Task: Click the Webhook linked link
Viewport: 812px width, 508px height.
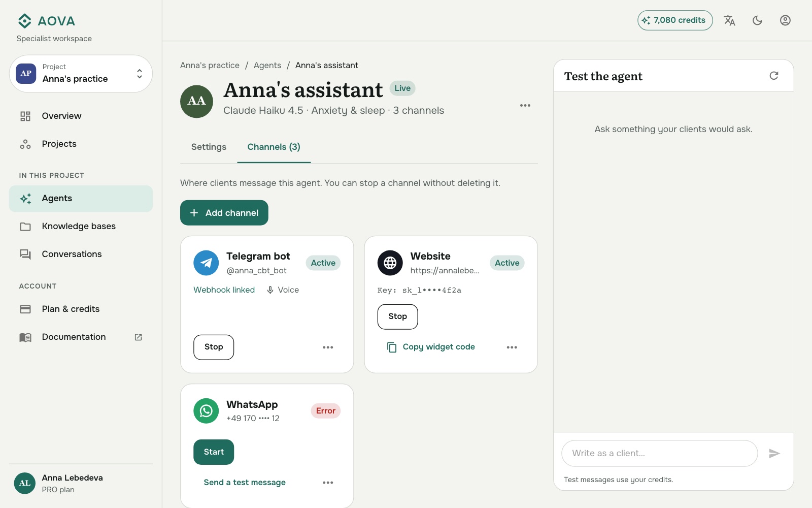Action: 224,290
